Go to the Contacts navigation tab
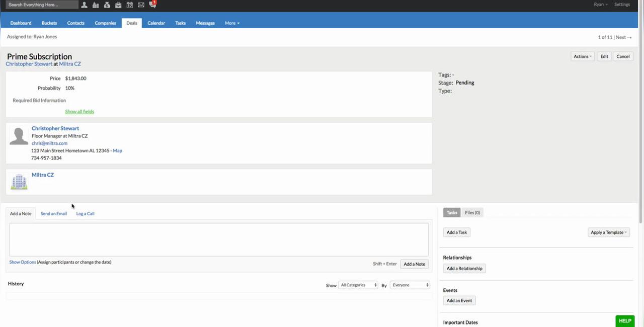 tap(76, 23)
